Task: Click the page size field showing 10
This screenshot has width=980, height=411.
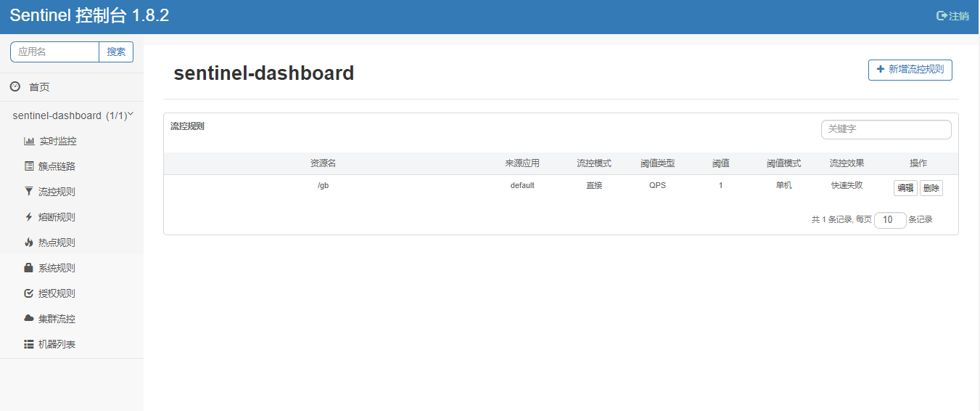Action: [x=890, y=220]
